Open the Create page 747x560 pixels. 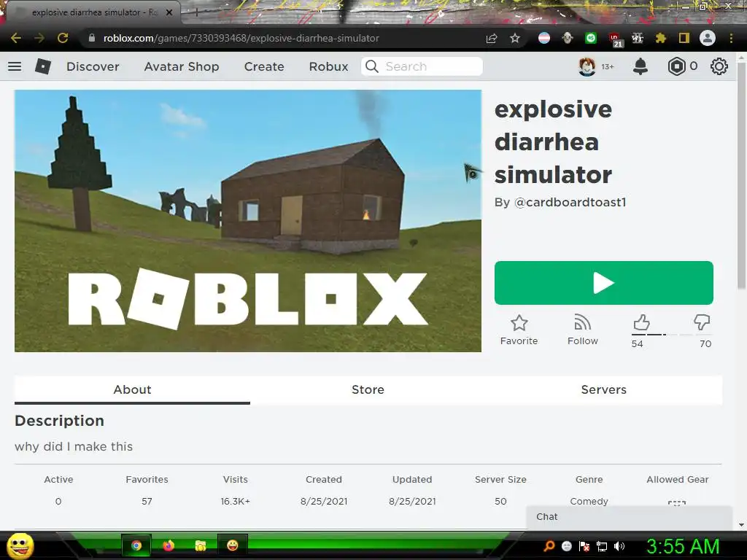tap(264, 66)
